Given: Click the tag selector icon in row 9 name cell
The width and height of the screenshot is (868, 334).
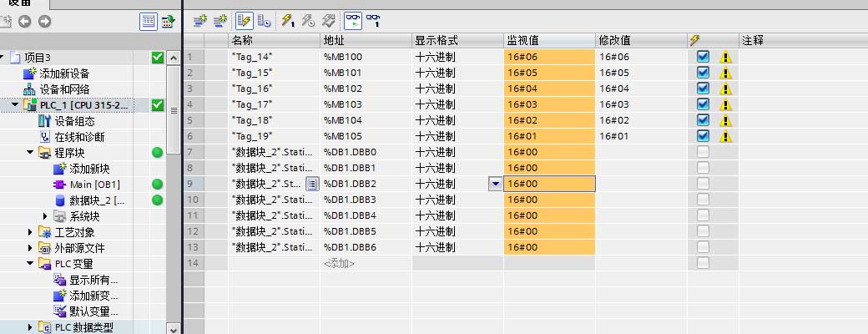Looking at the screenshot, I should point(313,184).
